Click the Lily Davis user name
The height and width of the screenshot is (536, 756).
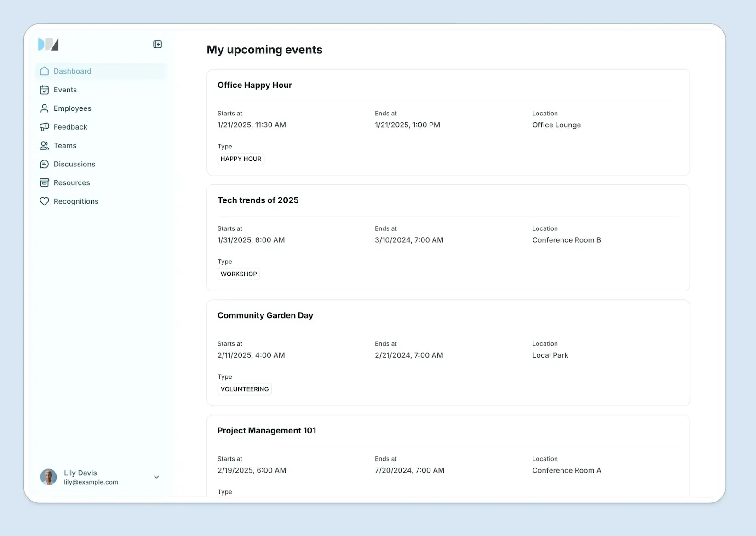(x=80, y=473)
